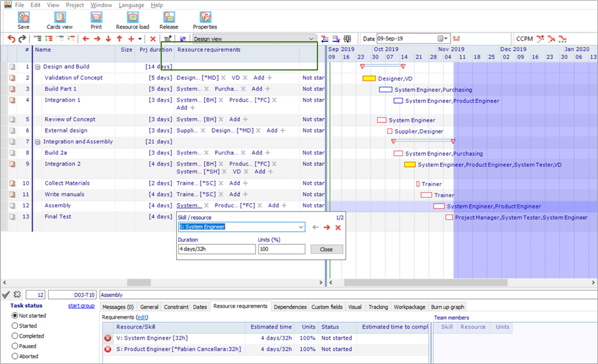Click the third CCPM icon with green dots
This screenshot has width=598, height=364.
coord(562,39)
